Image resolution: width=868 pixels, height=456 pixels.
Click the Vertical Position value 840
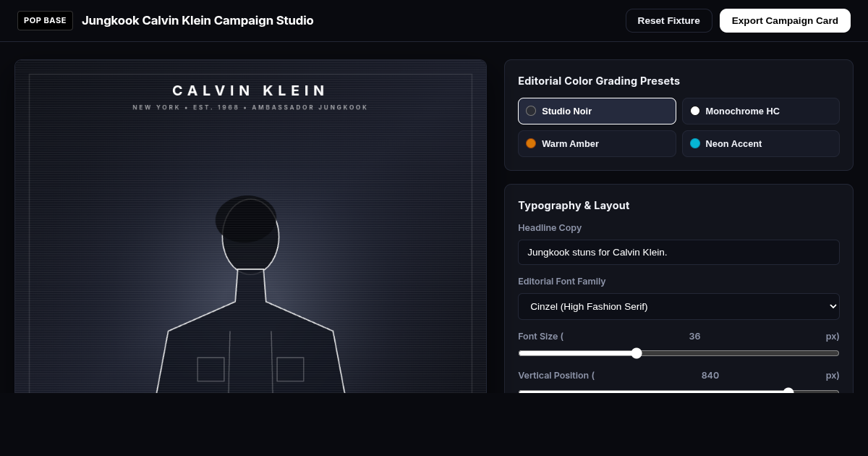pyautogui.click(x=710, y=375)
